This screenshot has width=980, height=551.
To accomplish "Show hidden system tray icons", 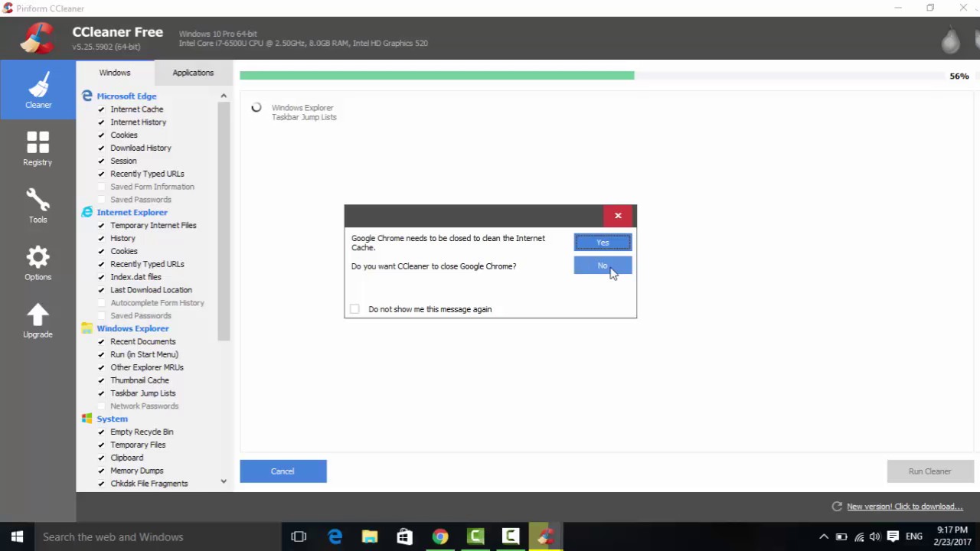I will [824, 536].
